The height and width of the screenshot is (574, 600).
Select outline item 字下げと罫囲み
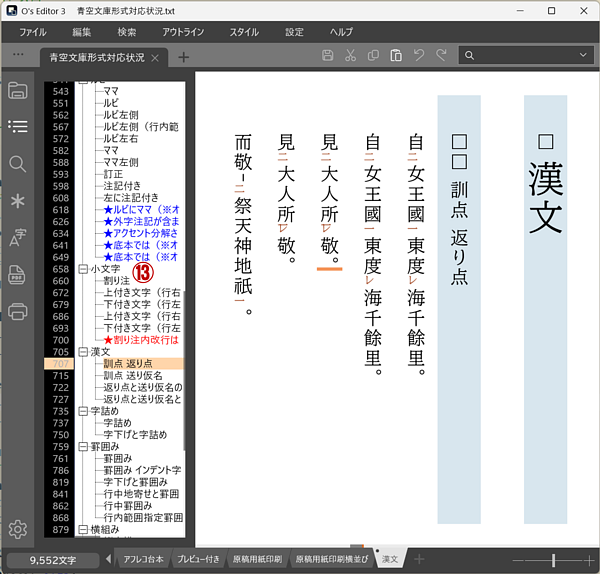click(135, 482)
